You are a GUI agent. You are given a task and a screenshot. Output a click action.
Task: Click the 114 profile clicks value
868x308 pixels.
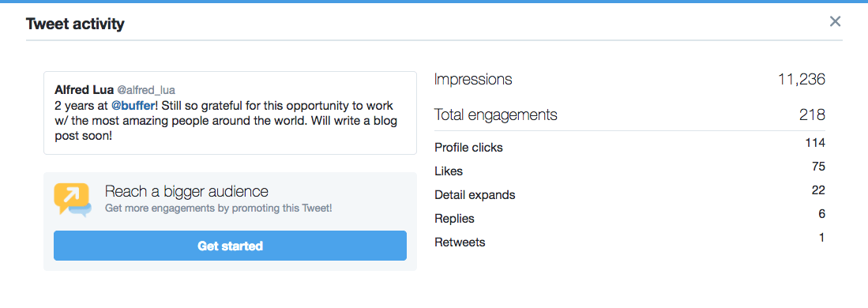coord(815,143)
